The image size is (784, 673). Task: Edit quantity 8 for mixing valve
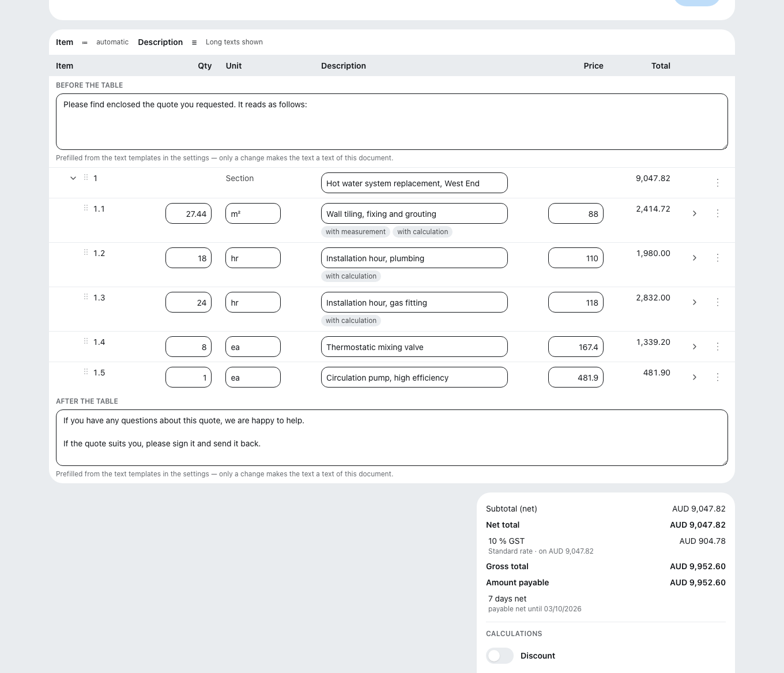tap(189, 347)
